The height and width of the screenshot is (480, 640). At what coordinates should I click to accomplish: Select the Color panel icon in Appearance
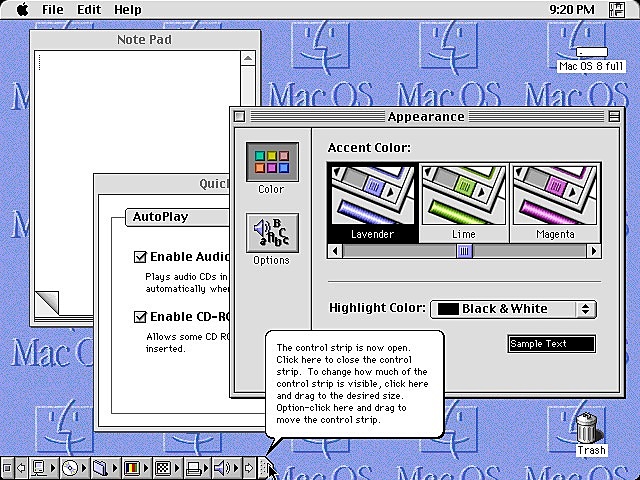click(272, 162)
